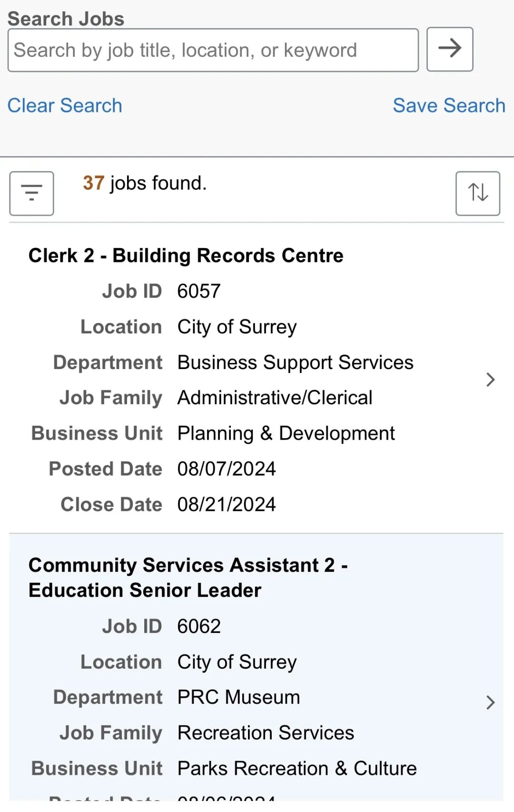Open Clerk 2 - Building Records Centre title
Viewport: 514px width, 812px height.
point(186,255)
